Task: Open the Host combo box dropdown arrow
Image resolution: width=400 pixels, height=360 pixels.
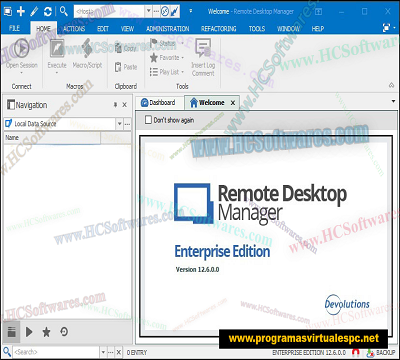Action: coord(149,11)
